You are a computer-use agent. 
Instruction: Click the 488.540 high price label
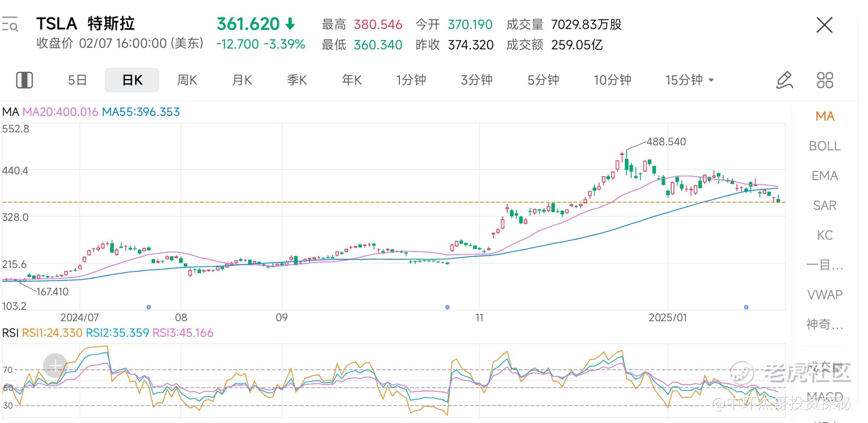pyautogui.click(x=666, y=142)
